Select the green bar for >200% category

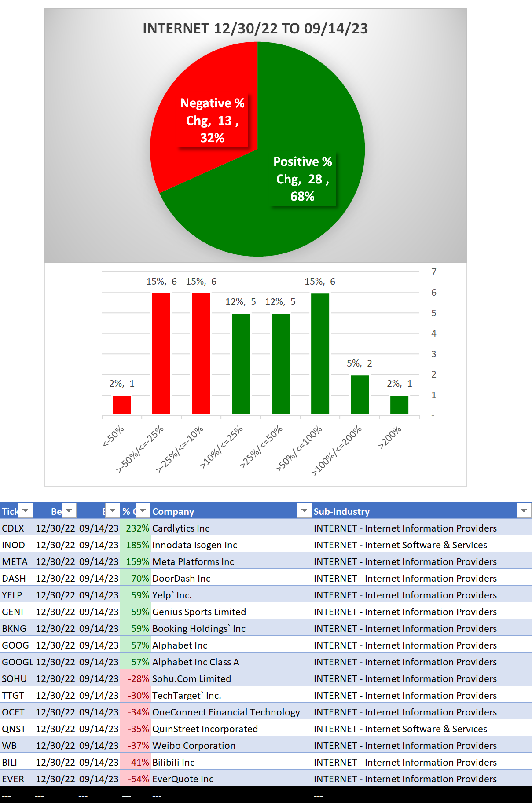[x=399, y=405]
